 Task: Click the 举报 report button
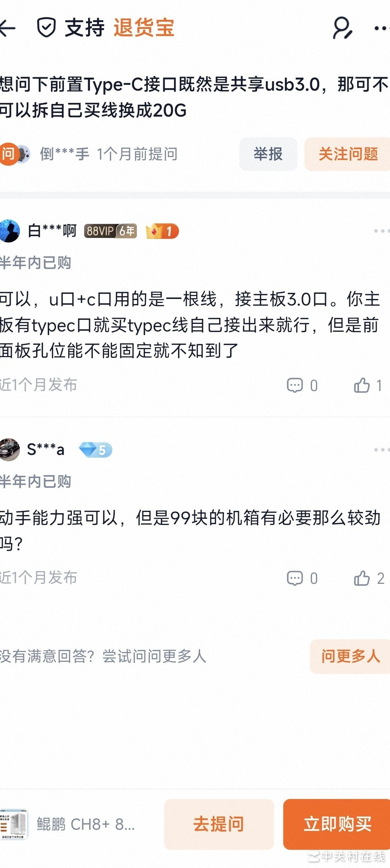click(268, 155)
